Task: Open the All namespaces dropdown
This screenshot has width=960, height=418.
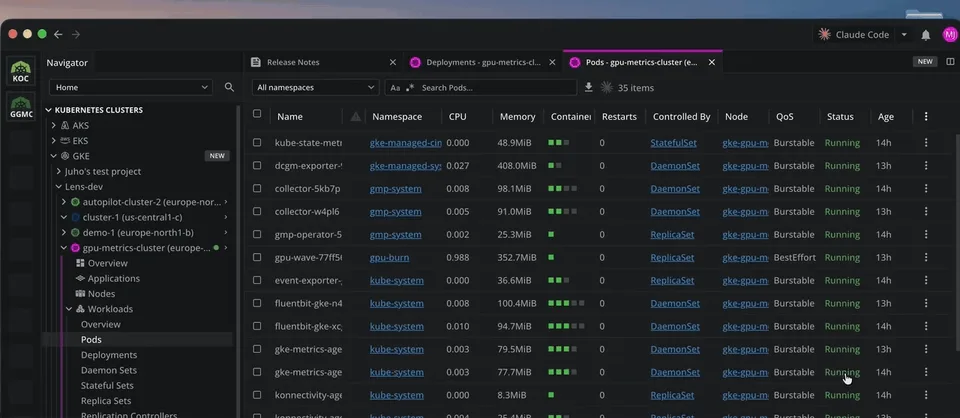Action: point(315,88)
